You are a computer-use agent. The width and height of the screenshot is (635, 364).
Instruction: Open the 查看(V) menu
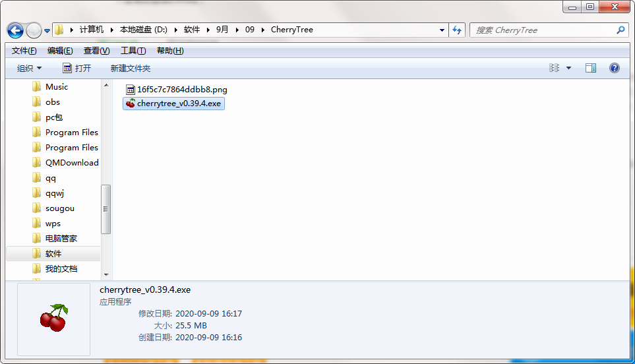click(96, 51)
